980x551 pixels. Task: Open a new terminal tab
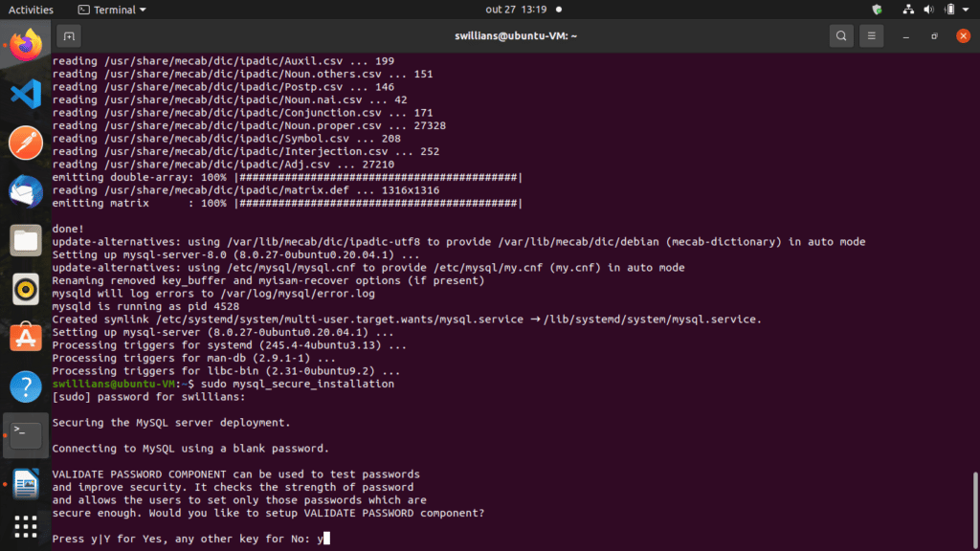(x=68, y=36)
